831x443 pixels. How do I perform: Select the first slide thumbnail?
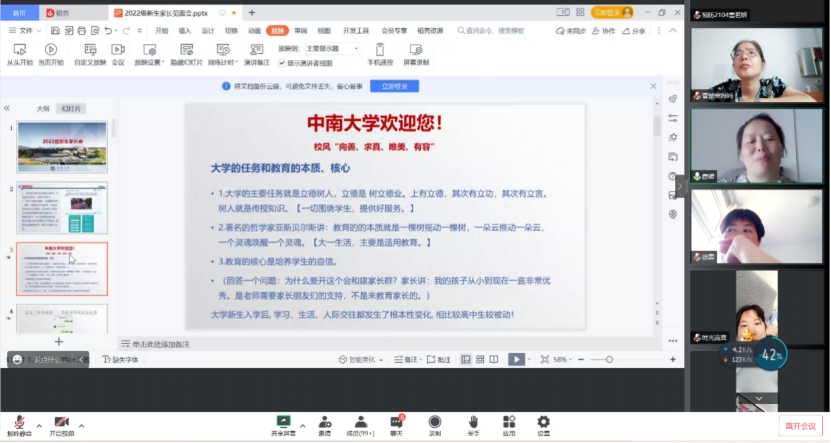click(x=62, y=147)
